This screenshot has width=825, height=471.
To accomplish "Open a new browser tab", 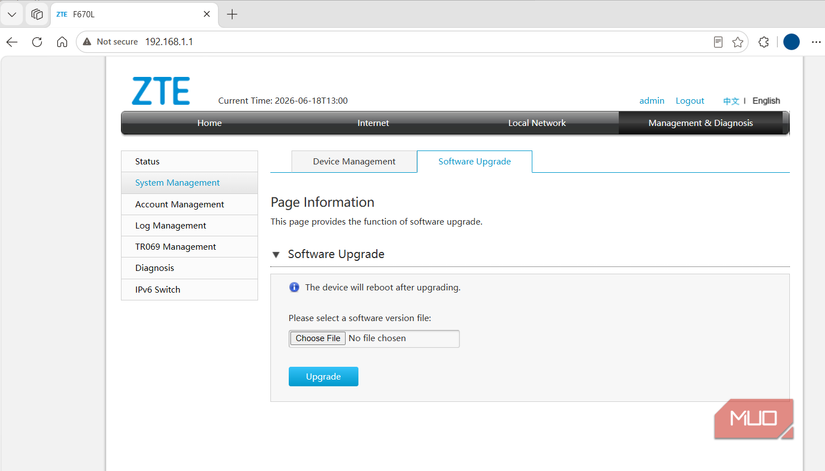I will [x=232, y=14].
